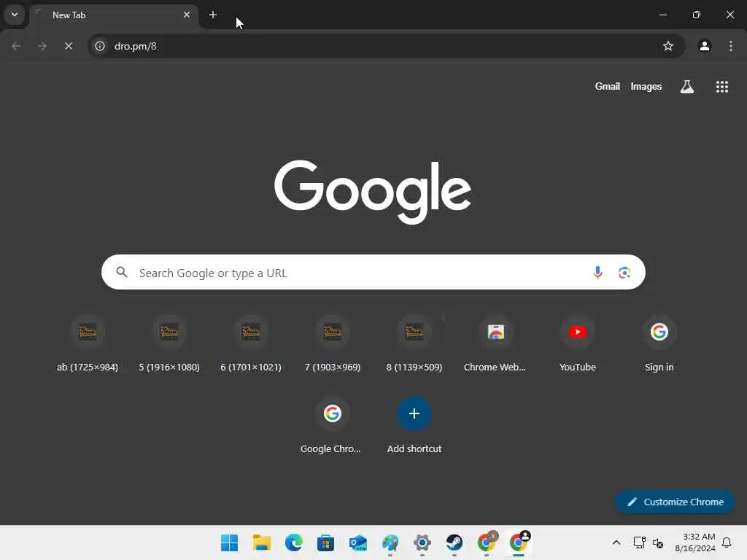Go forward with the forward arrow

(42, 46)
